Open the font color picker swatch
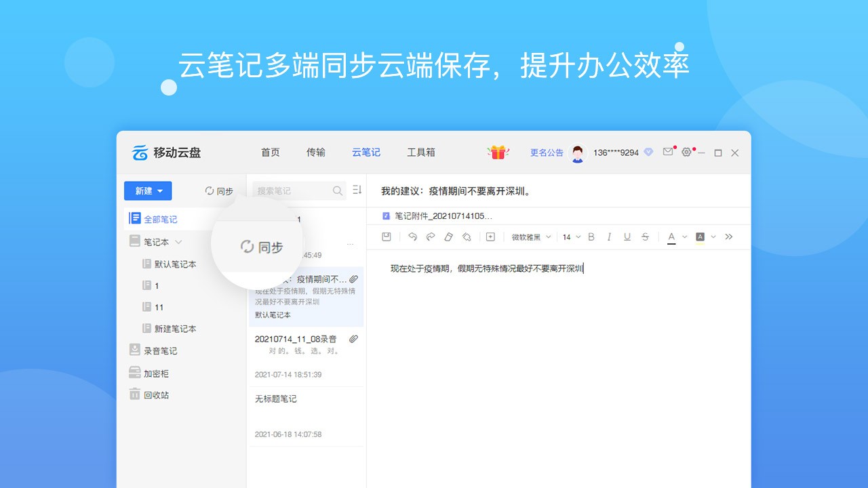868x488 pixels. click(x=671, y=237)
